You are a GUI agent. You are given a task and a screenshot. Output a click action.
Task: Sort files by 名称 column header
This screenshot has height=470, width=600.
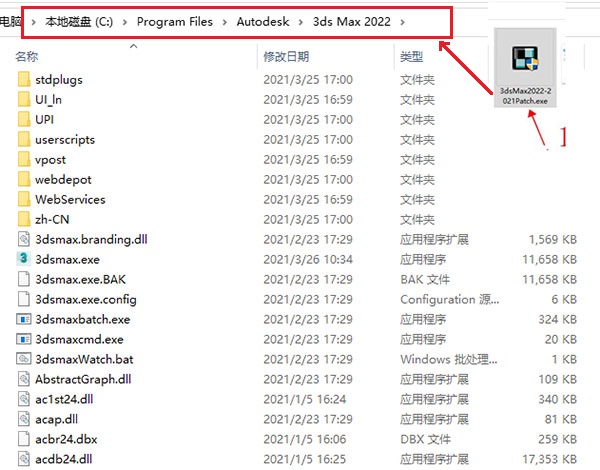pyautogui.click(x=27, y=57)
